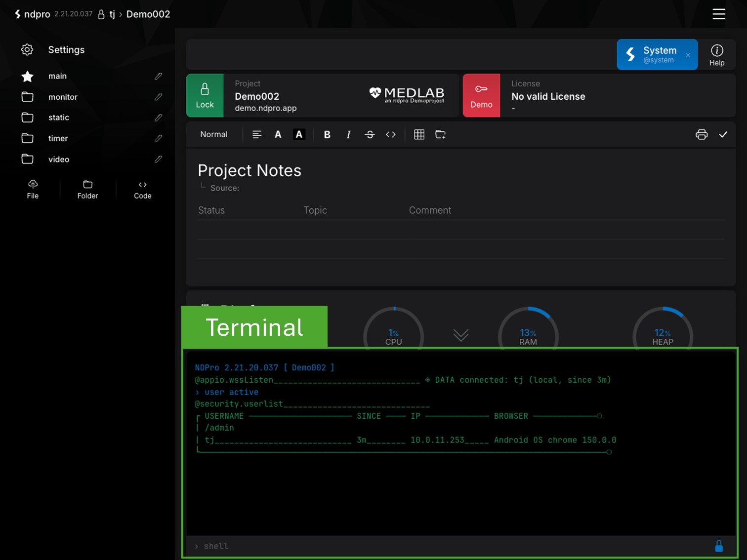
Task: Insert a table in notes
Action: click(419, 134)
